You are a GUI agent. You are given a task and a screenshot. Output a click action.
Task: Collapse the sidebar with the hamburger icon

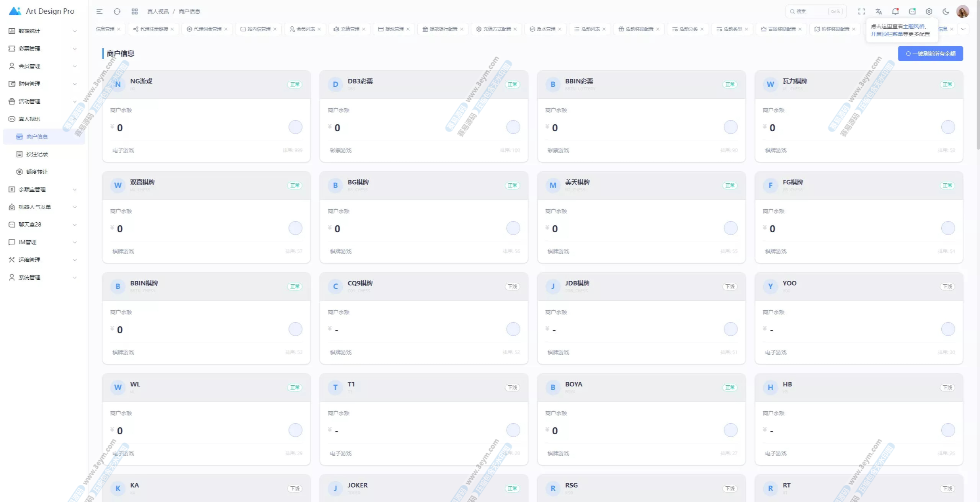100,11
